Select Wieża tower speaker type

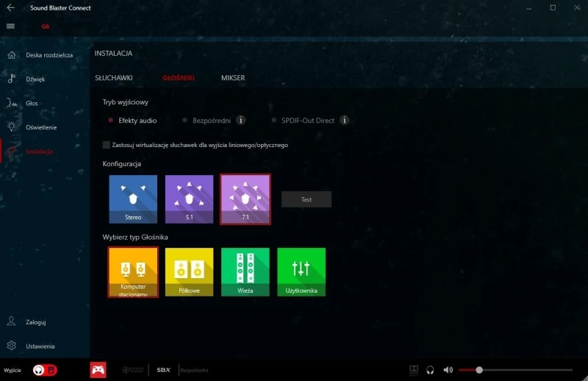[245, 271]
